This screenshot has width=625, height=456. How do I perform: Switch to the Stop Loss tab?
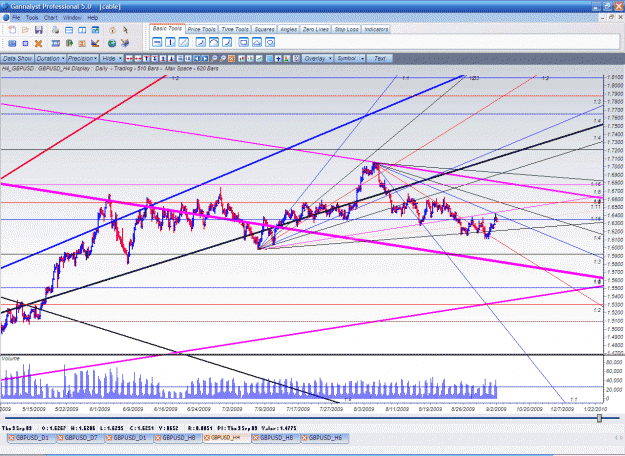coord(346,29)
